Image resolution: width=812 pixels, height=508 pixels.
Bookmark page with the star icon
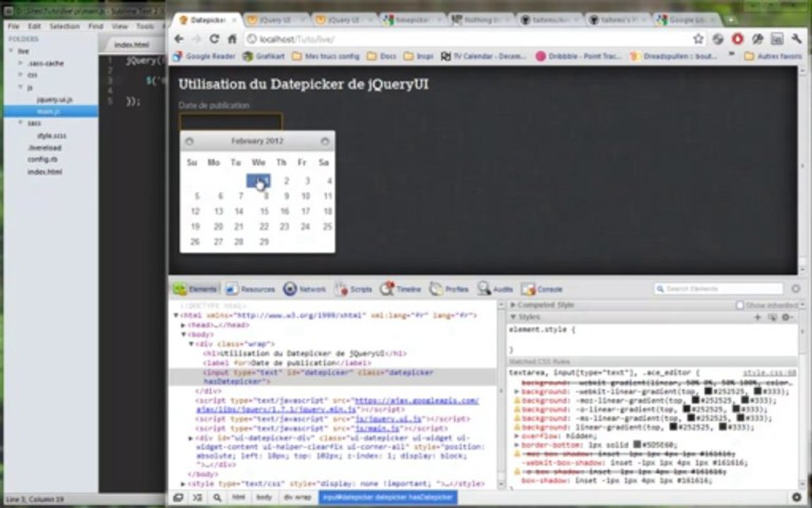point(698,39)
